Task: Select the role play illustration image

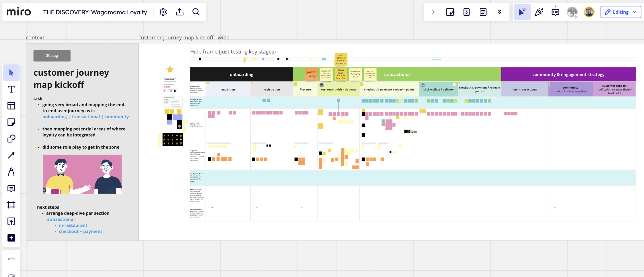Action: [x=82, y=174]
